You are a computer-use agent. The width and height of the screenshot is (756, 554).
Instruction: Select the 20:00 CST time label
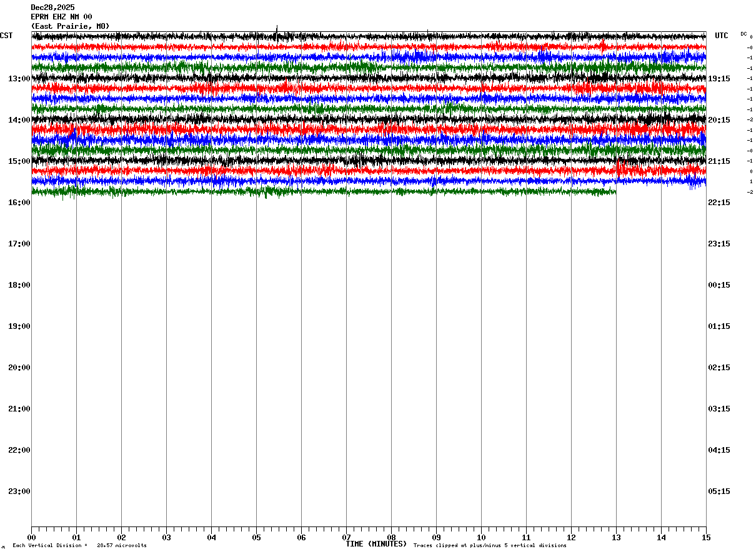(19, 368)
